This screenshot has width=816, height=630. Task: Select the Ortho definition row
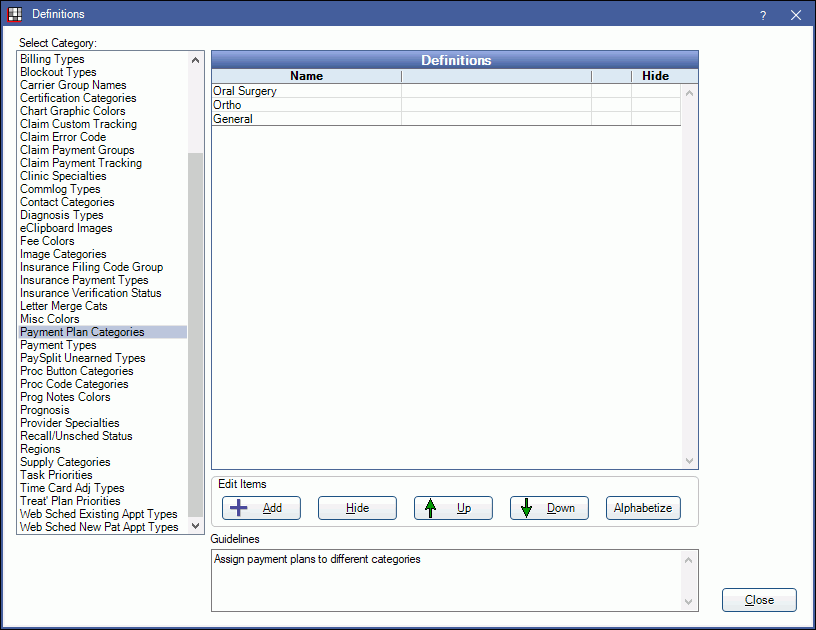446,105
